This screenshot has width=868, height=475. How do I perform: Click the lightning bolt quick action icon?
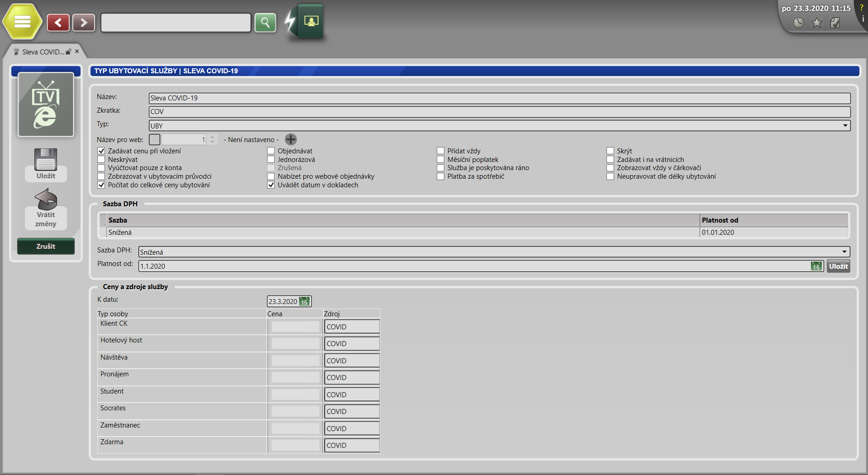290,21
